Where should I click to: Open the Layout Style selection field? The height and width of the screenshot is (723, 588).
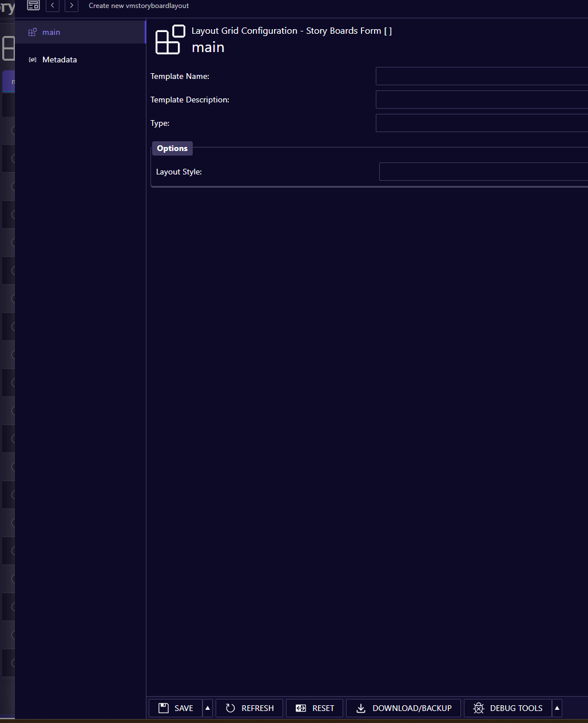tap(483, 171)
